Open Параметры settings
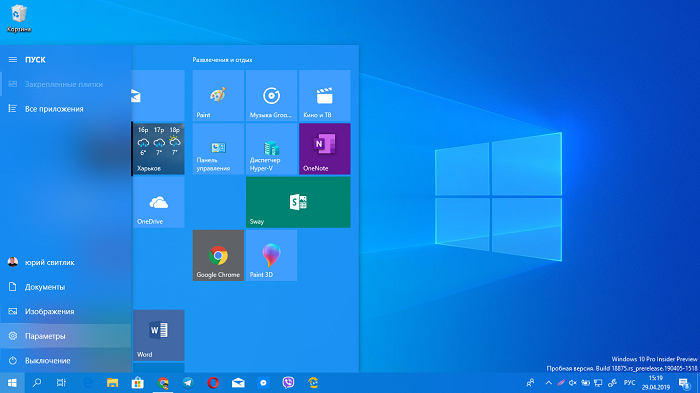Image resolution: width=700 pixels, height=393 pixels. coord(66,336)
